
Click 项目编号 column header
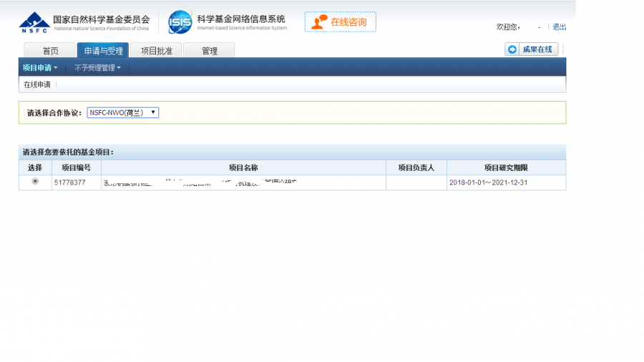(77, 167)
